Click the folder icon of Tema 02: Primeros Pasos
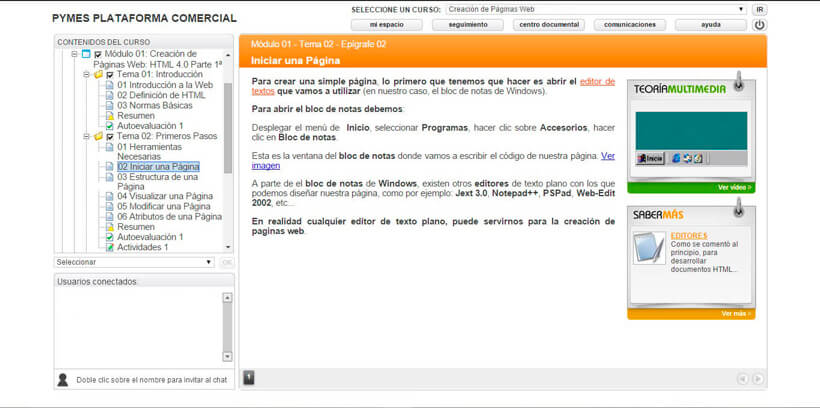Viewport: 820px width, 408px height. tap(98, 137)
